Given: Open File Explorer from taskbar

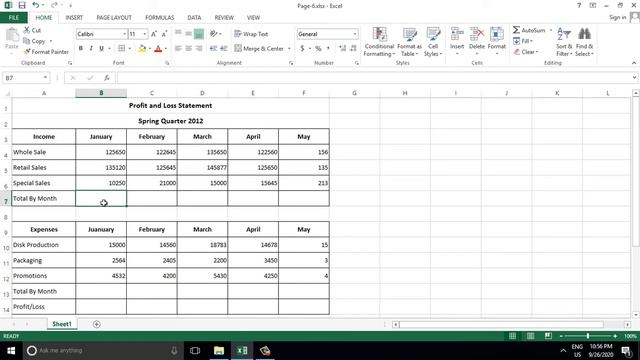Looking at the screenshot, I should pyautogui.click(x=219, y=351).
